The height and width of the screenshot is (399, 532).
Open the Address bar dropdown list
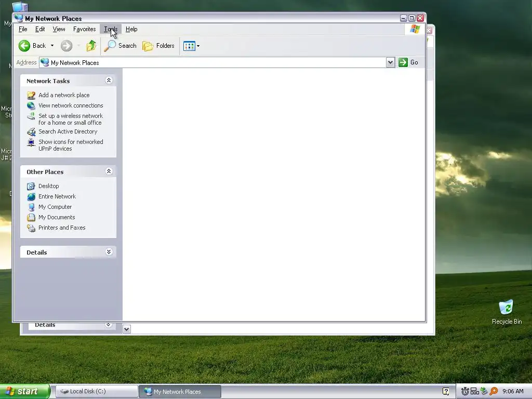point(390,62)
